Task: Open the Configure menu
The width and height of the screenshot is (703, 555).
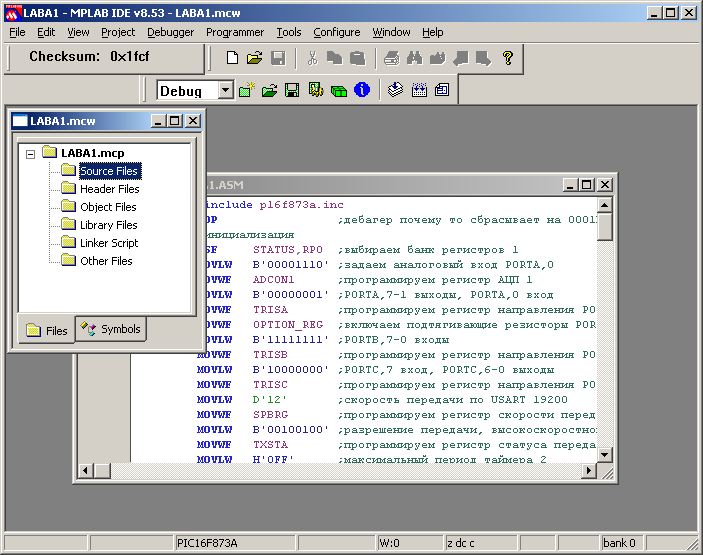Action: 337,32
